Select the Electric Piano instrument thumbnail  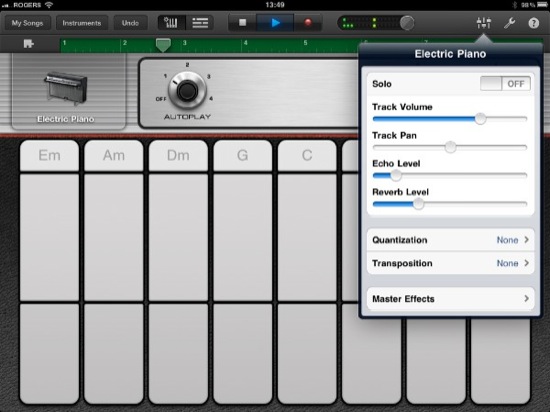69,91
